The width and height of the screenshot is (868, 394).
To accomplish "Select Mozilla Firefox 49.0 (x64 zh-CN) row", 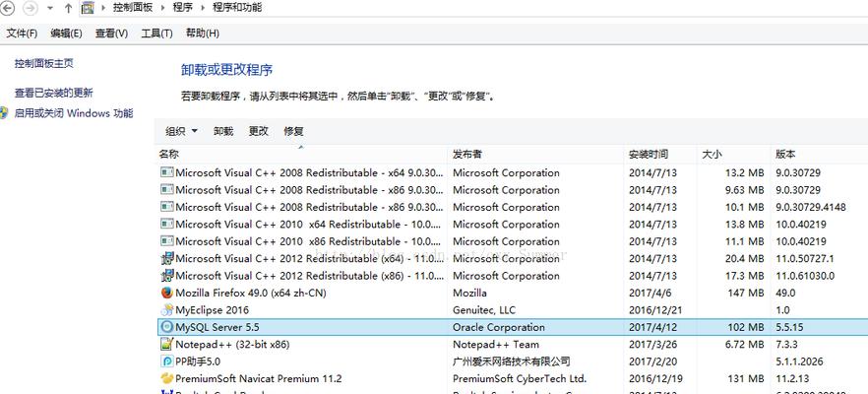I will click(x=512, y=293).
